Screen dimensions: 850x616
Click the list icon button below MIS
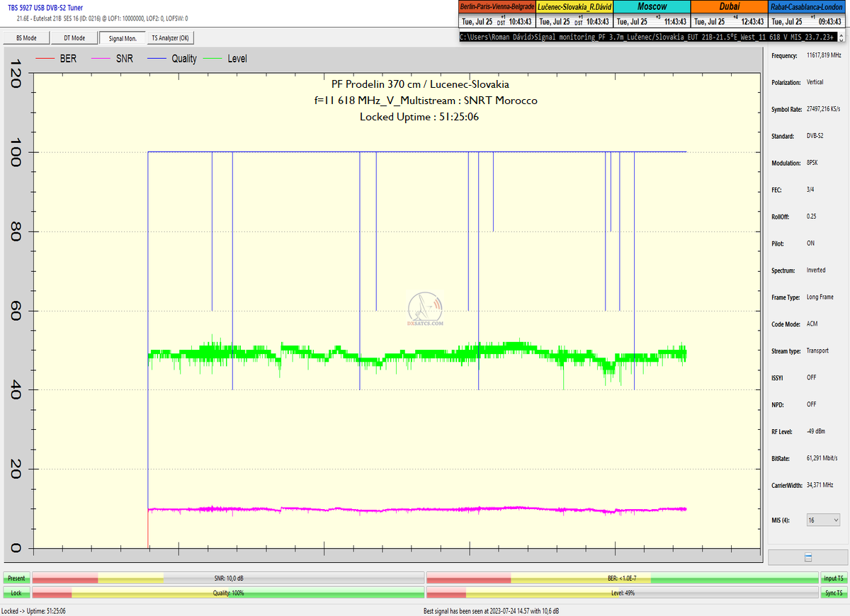click(x=808, y=557)
